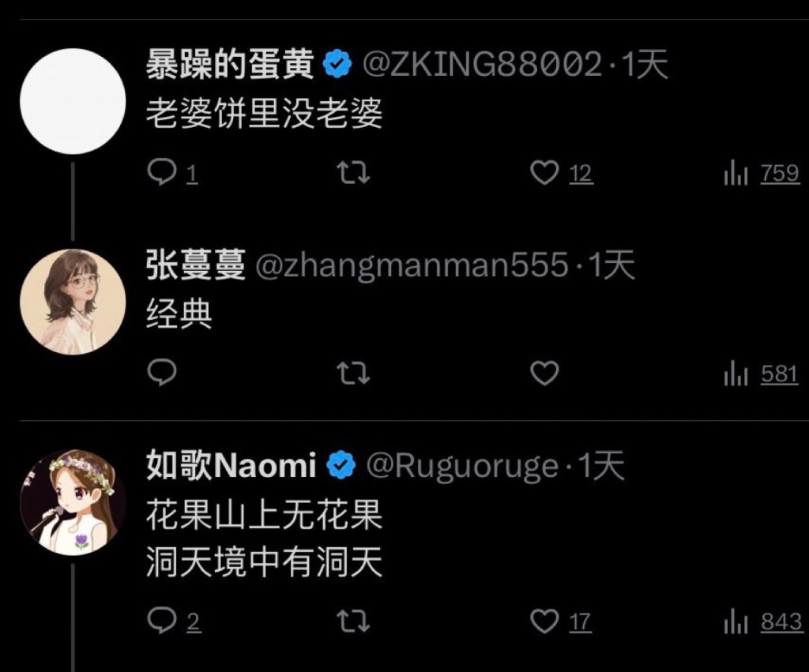Reply to 如歌Naomi's tweet

tap(173, 621)
